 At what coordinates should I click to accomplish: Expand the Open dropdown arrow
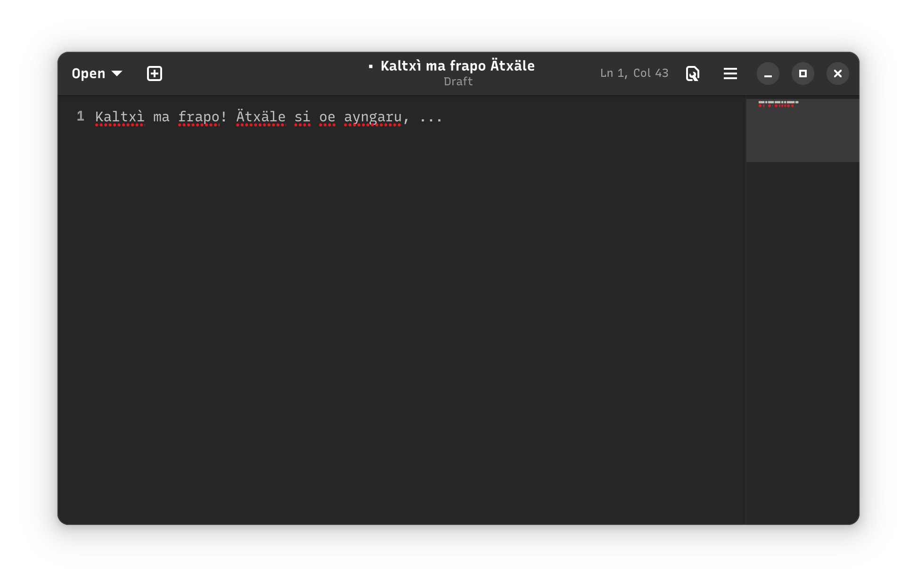[x=117, y=73]
